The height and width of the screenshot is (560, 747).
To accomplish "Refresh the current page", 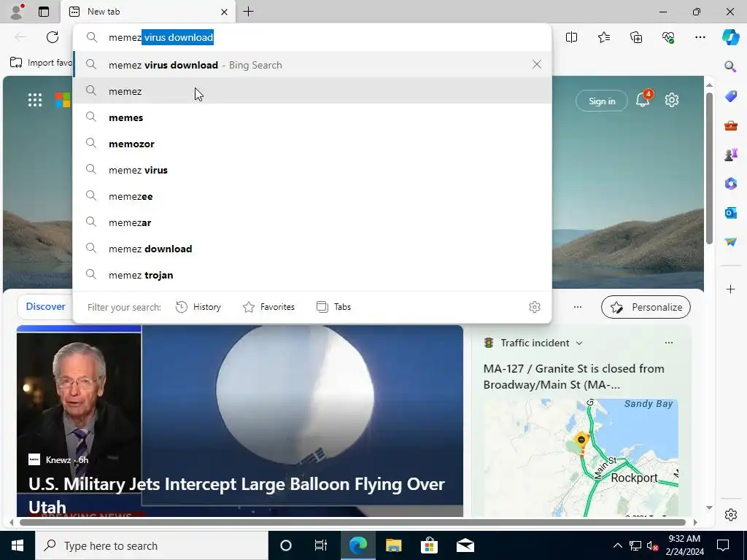I will point(53,37).
